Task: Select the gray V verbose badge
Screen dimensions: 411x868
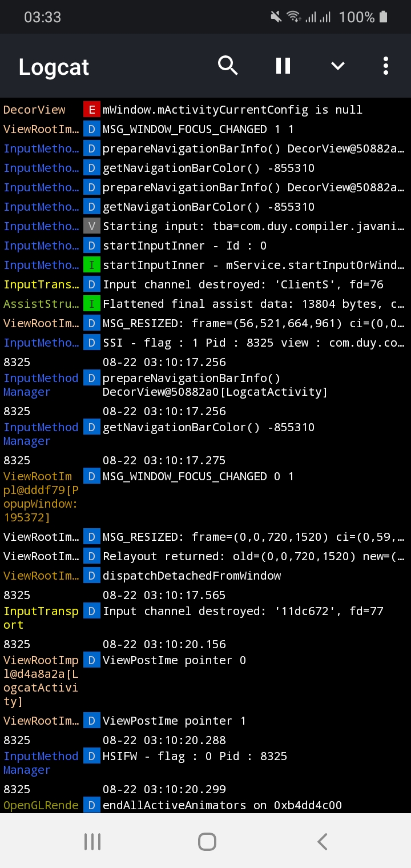Action: 91,226
